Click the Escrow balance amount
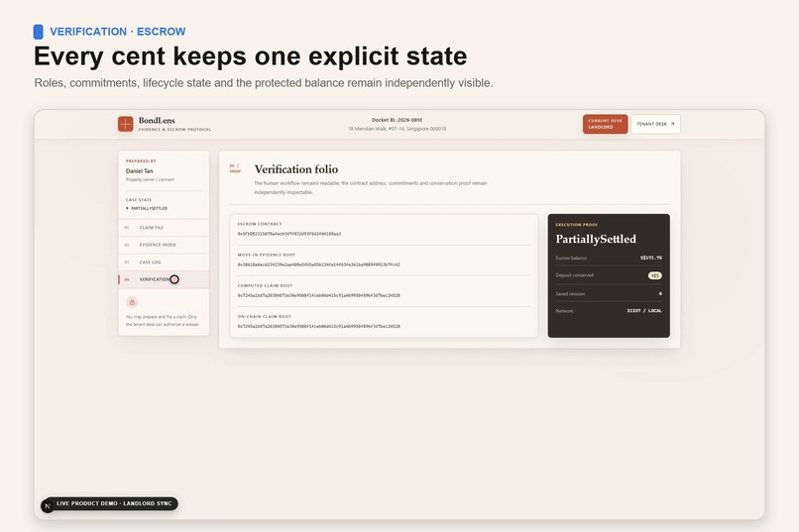 tap(650, 259)
